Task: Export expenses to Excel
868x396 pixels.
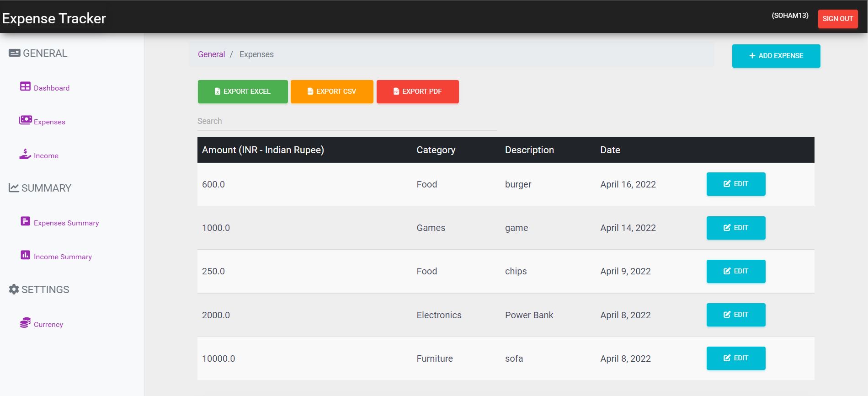Action: pos(243,91)
